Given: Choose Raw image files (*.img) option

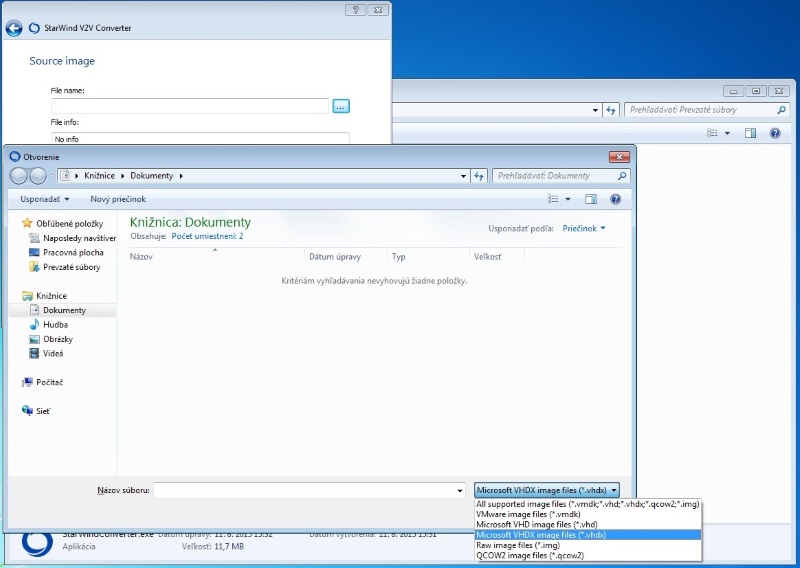Looking at the screenshot, I should click(x=588, y=545).
